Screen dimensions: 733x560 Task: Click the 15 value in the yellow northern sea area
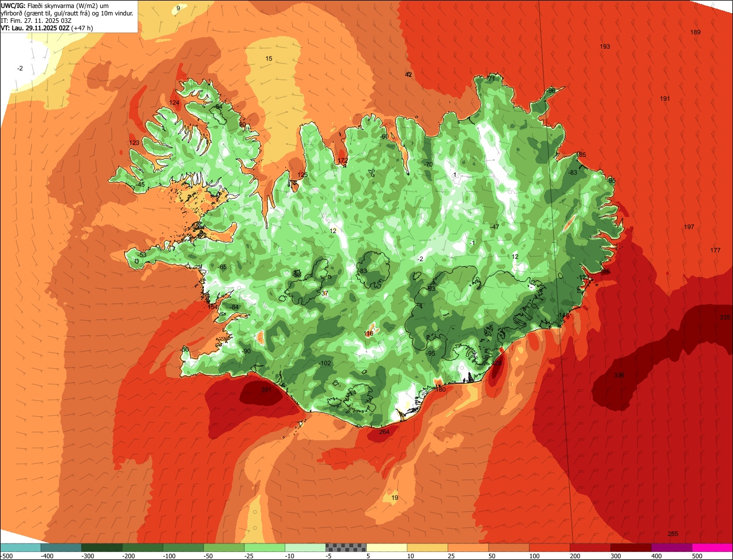(269, 58)
